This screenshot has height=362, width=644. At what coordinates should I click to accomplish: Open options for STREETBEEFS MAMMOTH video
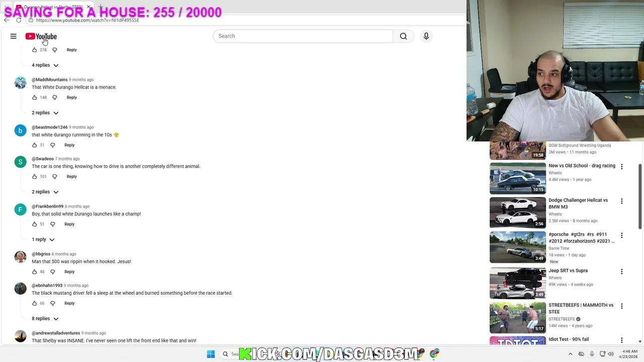(x=621, y=306)
